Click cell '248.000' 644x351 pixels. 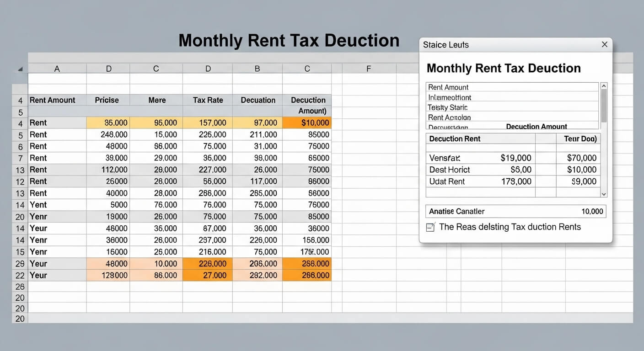[108, 134]
